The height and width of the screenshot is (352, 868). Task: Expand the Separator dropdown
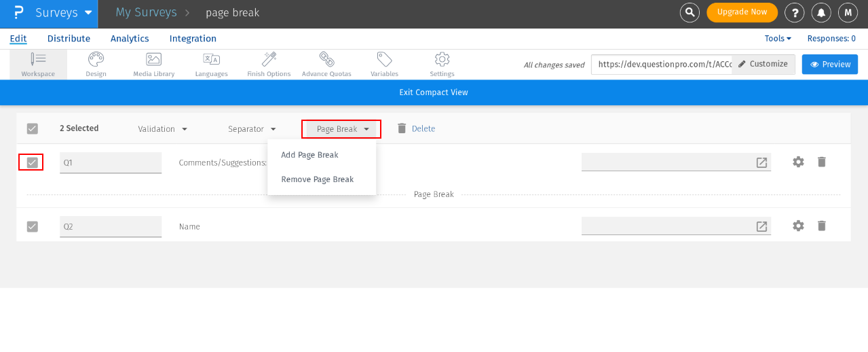tap(252, 129)
